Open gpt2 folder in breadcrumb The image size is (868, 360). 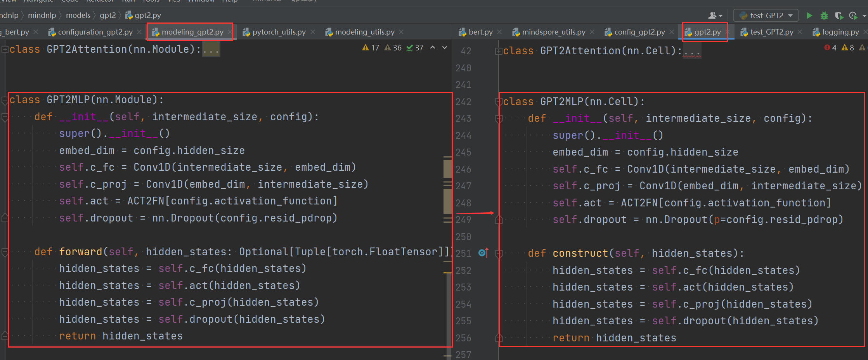(x=108, y=16)
